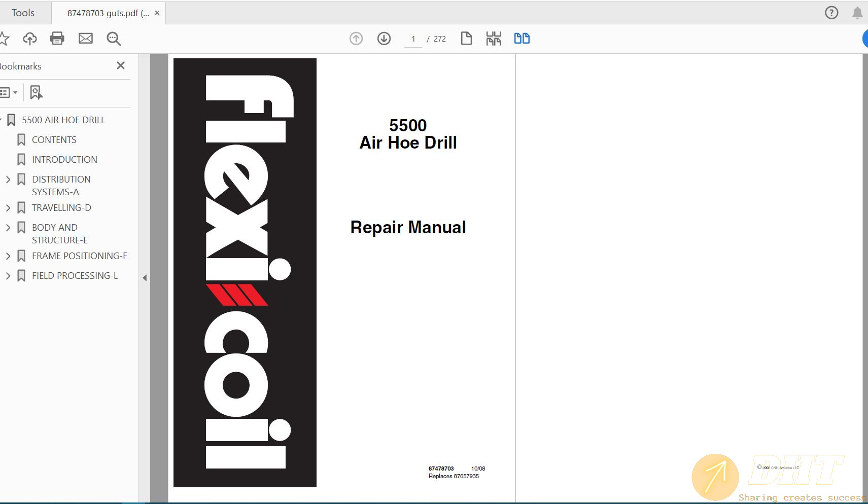
Task: Send file by email envelope icon
Action: tap(85, 39)
